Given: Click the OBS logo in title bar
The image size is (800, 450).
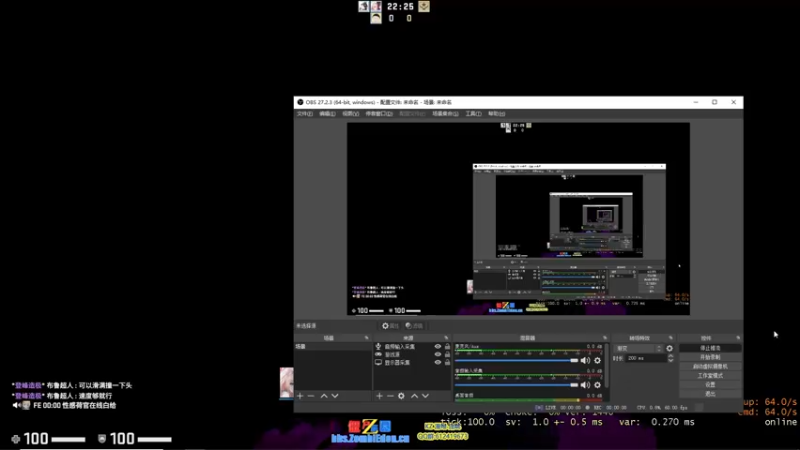Looking at the screenshot, I should [x=300, y=102].
